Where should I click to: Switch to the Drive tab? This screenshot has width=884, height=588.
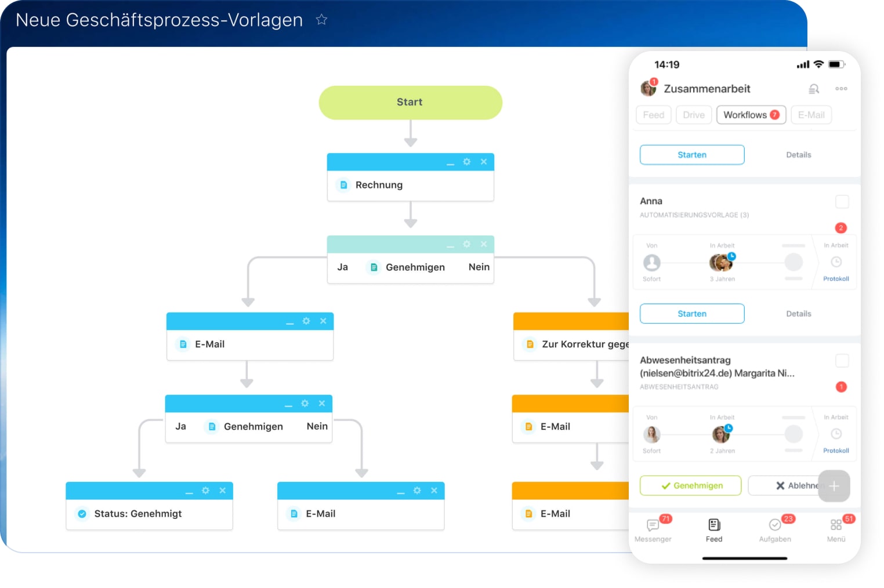[x=693, y=115]
